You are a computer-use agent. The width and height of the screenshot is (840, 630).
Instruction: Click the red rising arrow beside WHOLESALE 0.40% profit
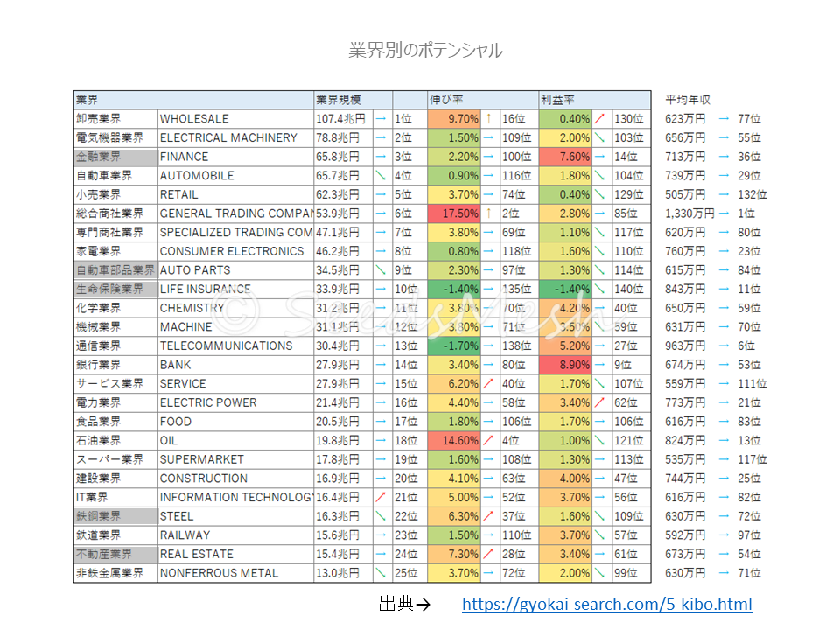click(x=600, y=118)
